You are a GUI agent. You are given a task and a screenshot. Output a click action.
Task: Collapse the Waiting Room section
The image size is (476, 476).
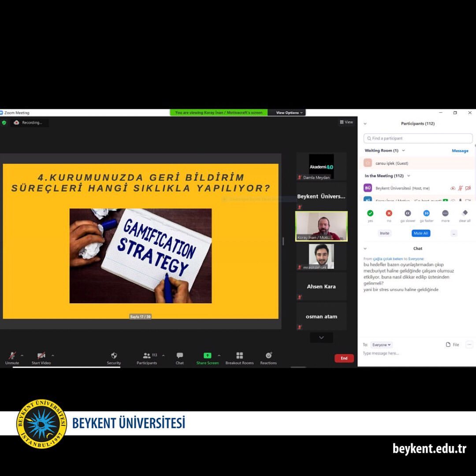click(403, 151)
